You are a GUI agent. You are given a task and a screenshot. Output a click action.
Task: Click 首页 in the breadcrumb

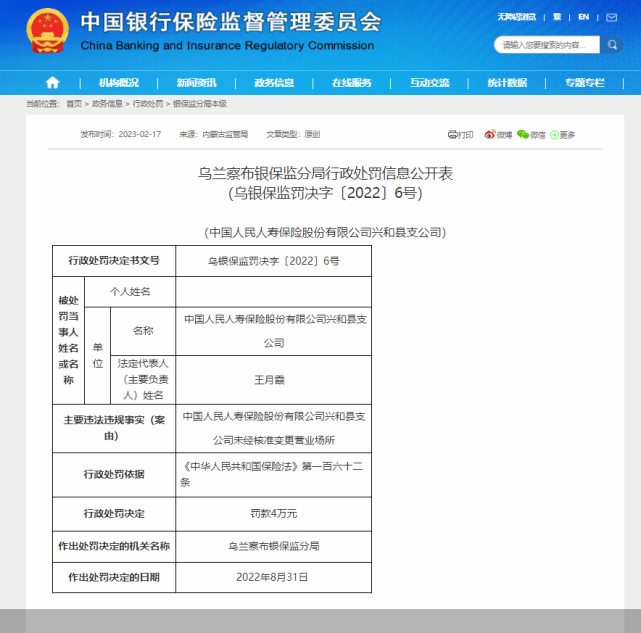[x=74, y=104]
